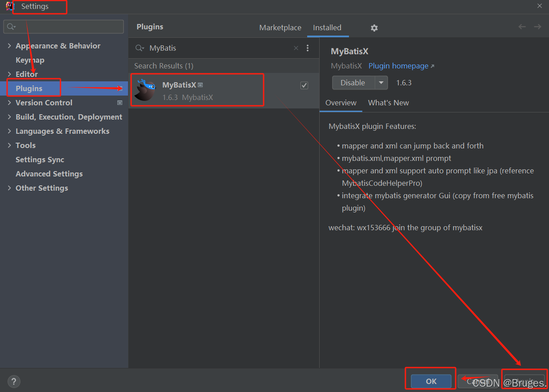Open the Disable button dropdown arrow
This screenshot has width=549, height=392.
[381, 83]
